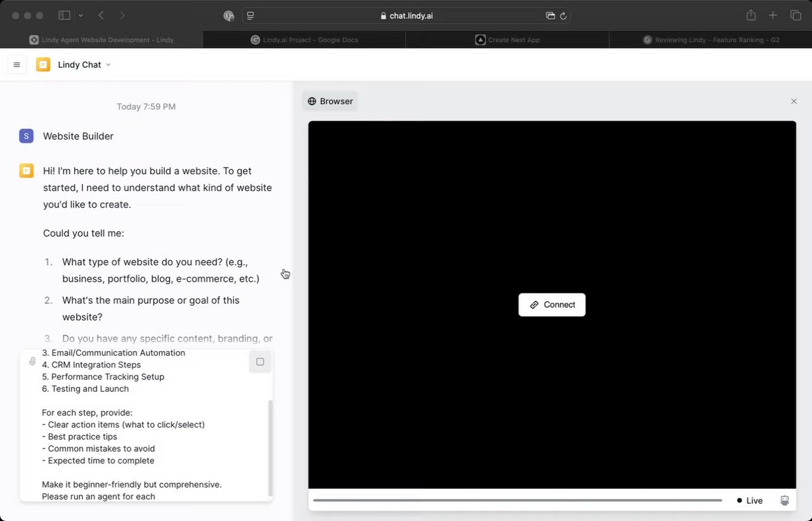Stop the response with the square button
Image resolution: width=812 pixels, height=521 pixels.
pyautogui.click(x=260, y=362)
